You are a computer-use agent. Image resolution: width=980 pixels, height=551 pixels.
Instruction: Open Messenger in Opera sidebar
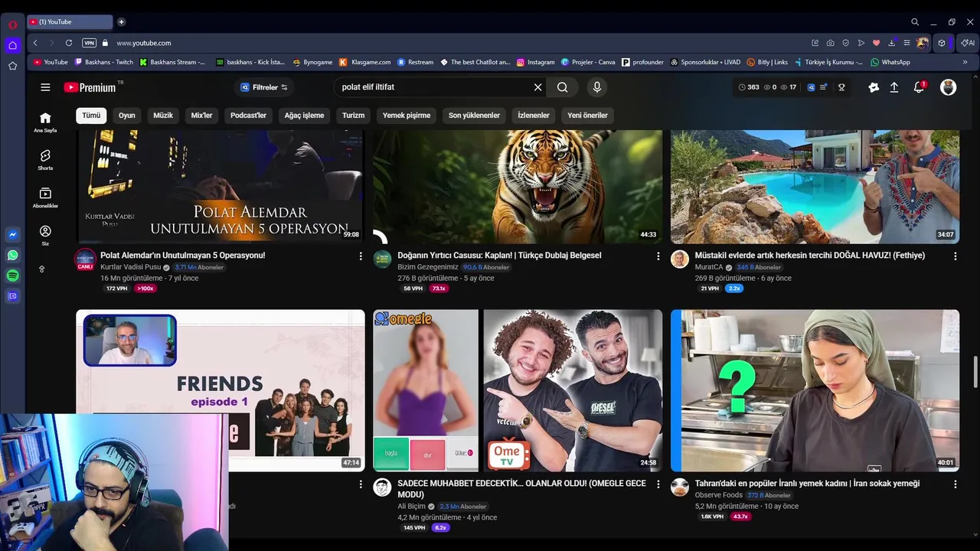13,235
